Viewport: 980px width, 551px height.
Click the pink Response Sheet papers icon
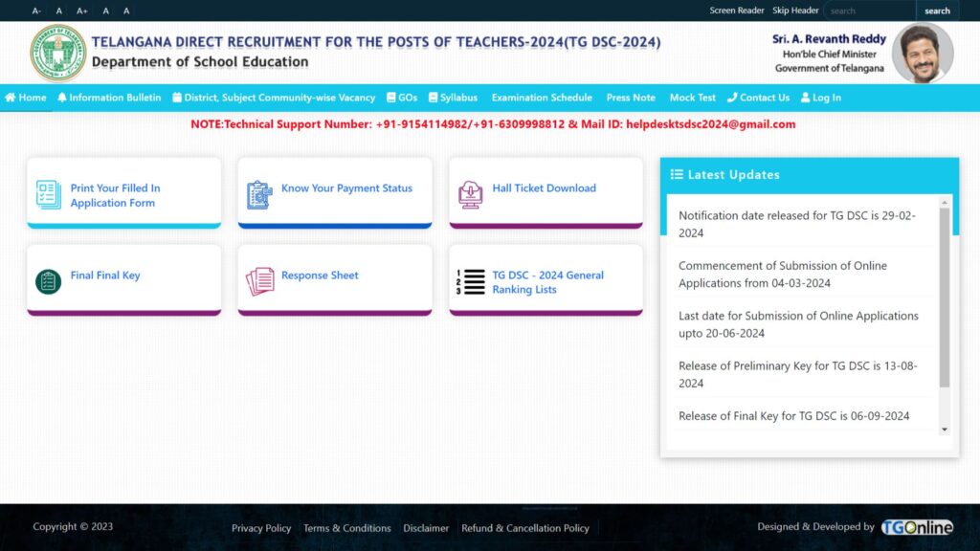(260, 281)
